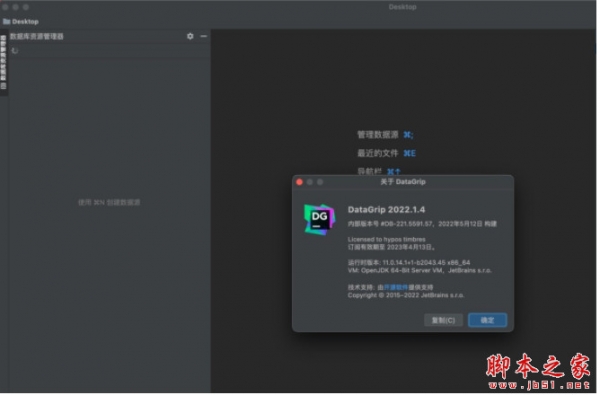This screenshot has height=395, width=600.
Task: Close the About DataGrip dialog with red button
Action: [300, 182]
